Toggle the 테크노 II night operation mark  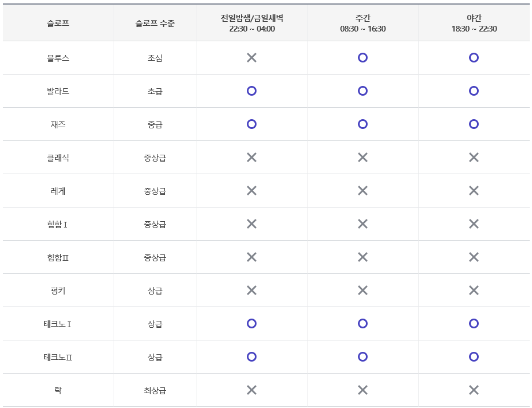pos(474,356)
